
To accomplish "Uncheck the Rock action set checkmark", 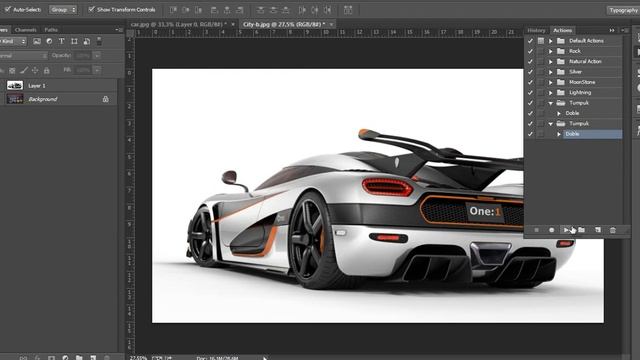I will click(x=530, y=51).
